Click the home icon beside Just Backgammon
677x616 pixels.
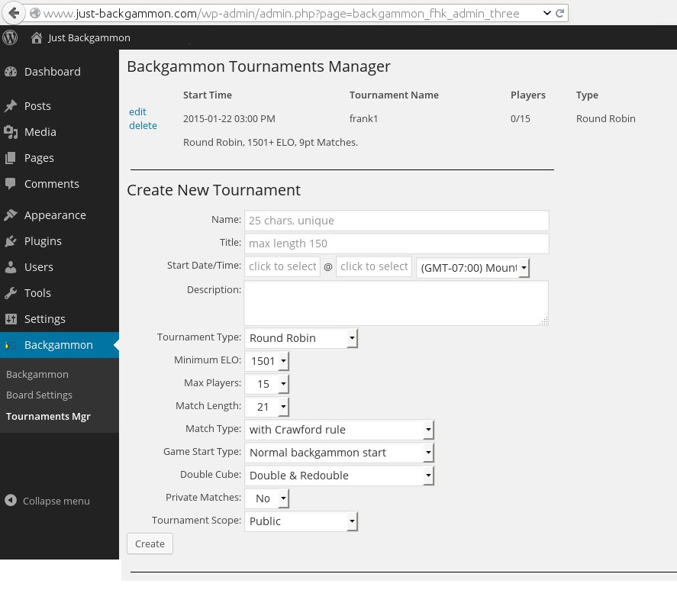click(x=37, y=38)
